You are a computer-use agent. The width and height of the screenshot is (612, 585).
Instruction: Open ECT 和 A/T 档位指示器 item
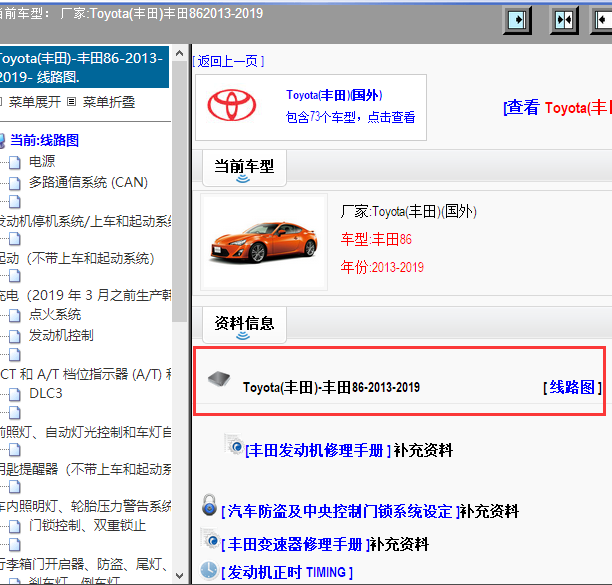tap(85, 374)
